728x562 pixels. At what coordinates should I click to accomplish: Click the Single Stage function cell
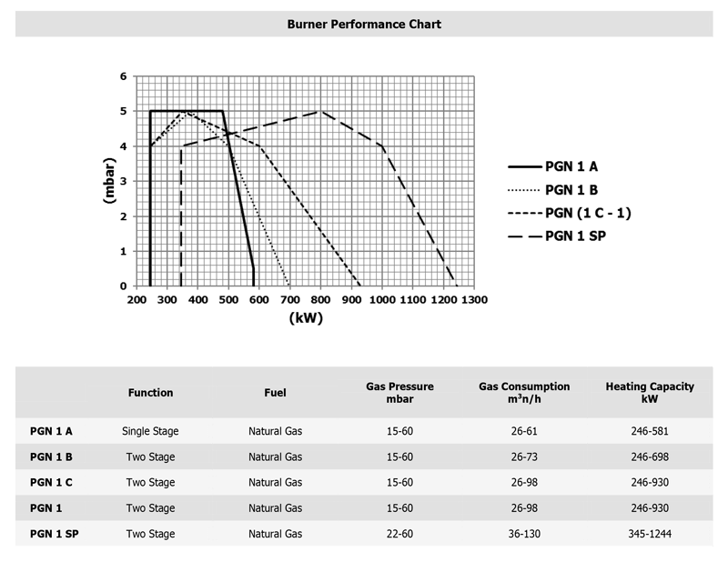click(150, 431)
